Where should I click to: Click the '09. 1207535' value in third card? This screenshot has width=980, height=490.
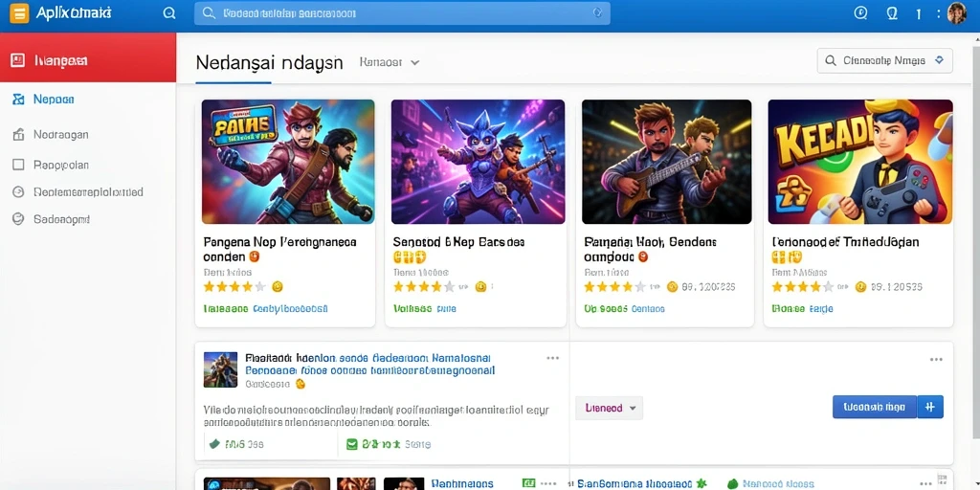click(709, 287)
